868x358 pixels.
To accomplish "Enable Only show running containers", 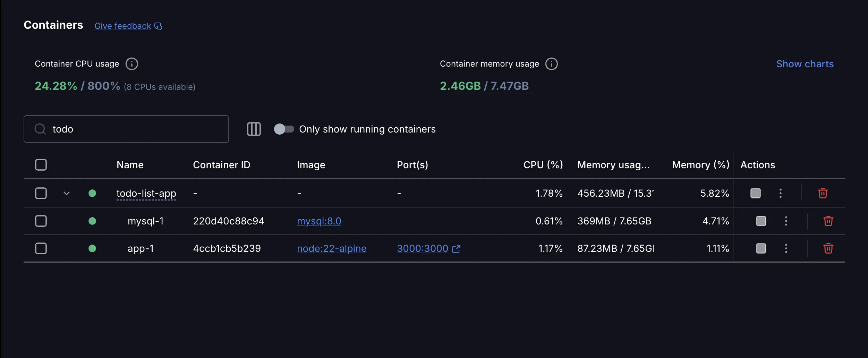I will pyautogui.click(x=284, y=129).
